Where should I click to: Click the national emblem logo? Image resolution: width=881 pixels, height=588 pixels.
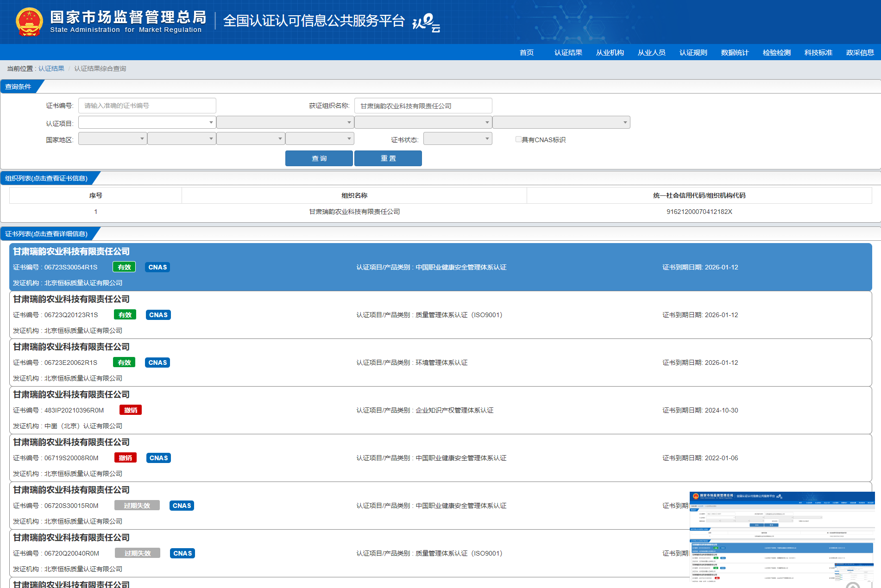[x=29, y=22]
